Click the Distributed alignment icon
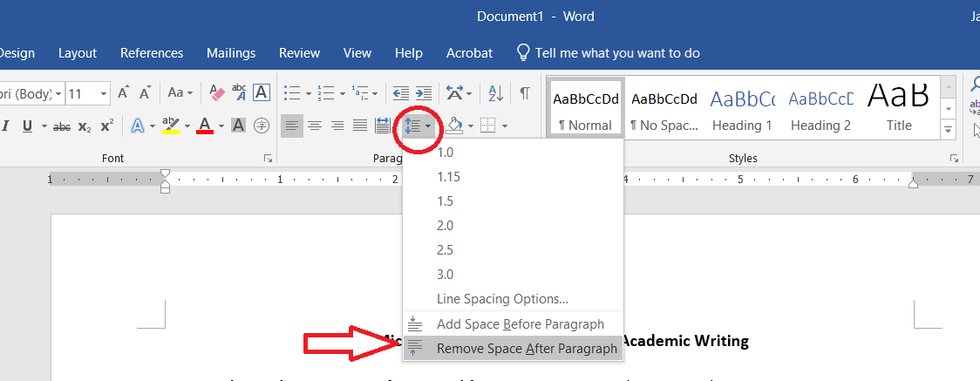980x381 pixels. click(x=383, y=126)
